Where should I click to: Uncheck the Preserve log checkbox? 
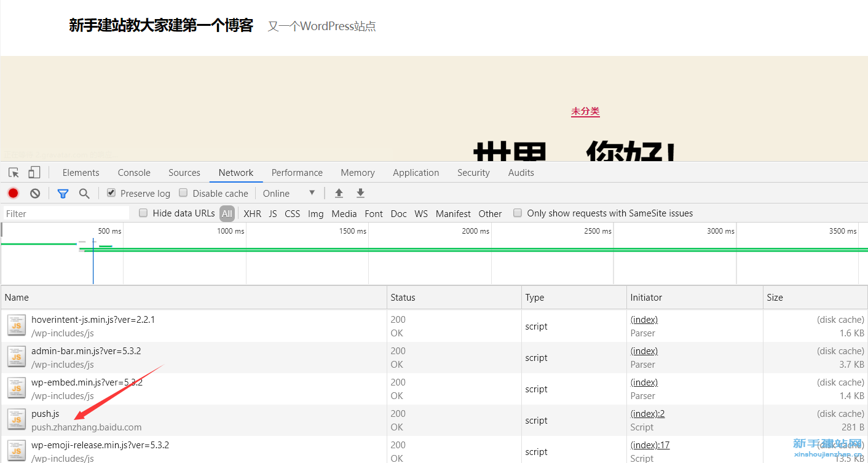111,192
